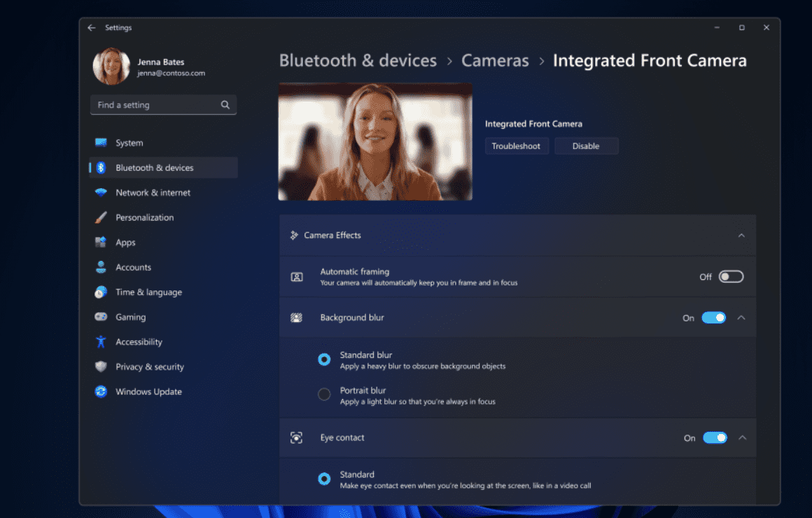812x518 pixels.
Task: Select Standard blur radio button
Action: coord(324,360)
